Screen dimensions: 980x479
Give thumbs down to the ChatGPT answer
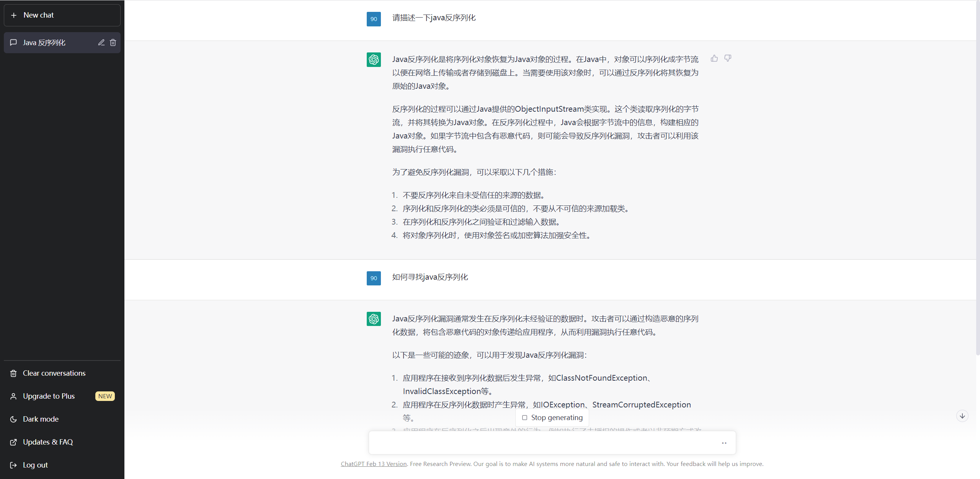(727, 58)
